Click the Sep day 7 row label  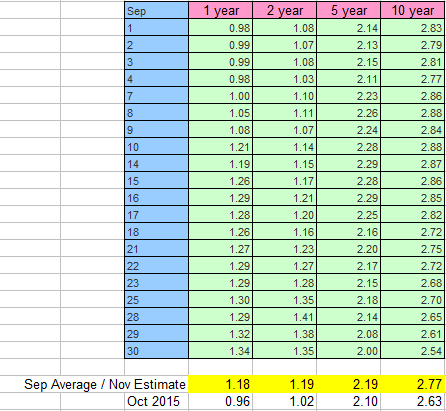(x=157, y=95)
